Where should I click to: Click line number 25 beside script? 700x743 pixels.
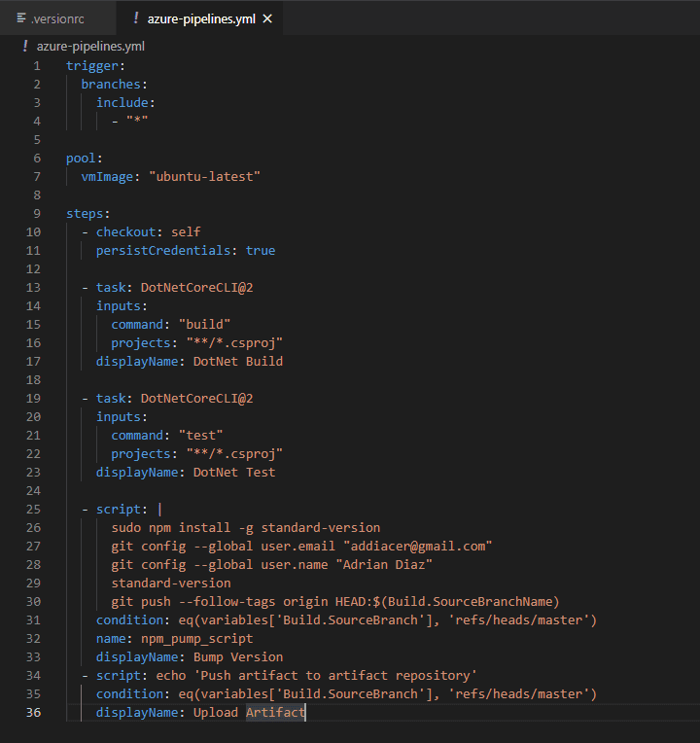coord(33,510)
